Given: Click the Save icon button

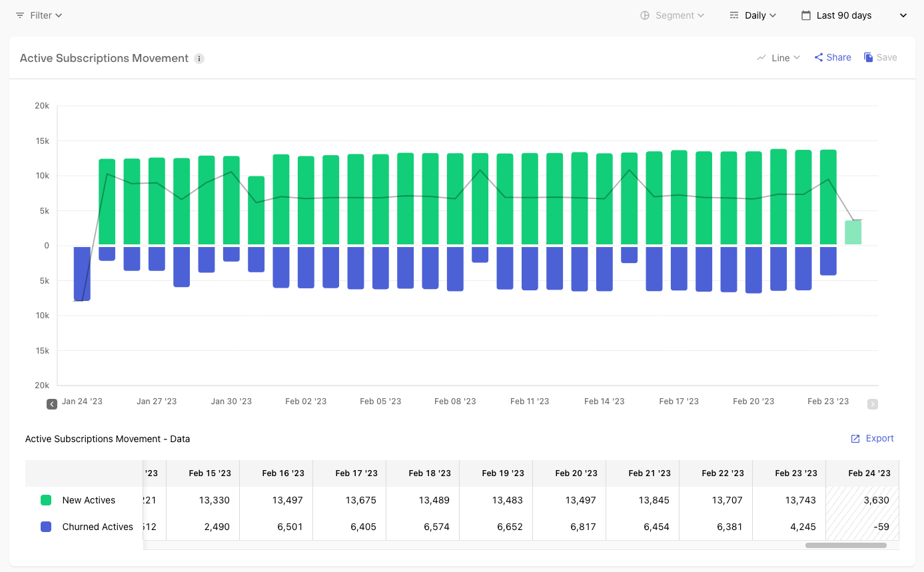Looking at the screenshot, I should (869, 58).
